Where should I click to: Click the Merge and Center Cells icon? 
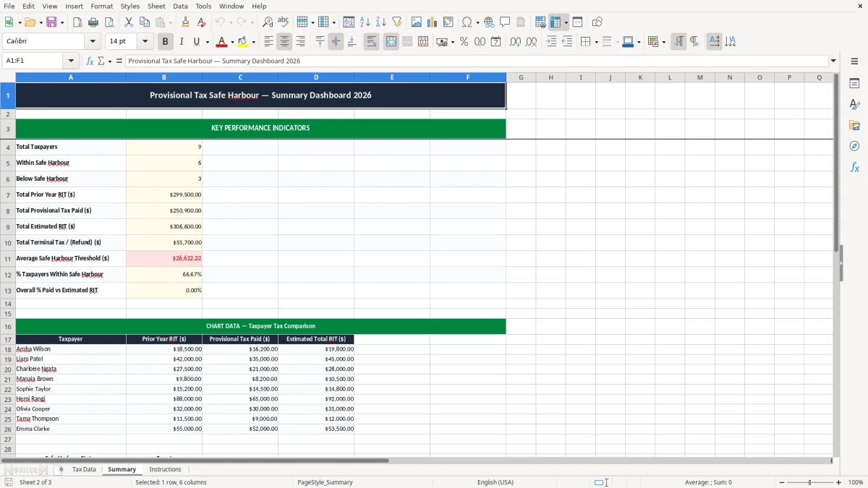391,42
